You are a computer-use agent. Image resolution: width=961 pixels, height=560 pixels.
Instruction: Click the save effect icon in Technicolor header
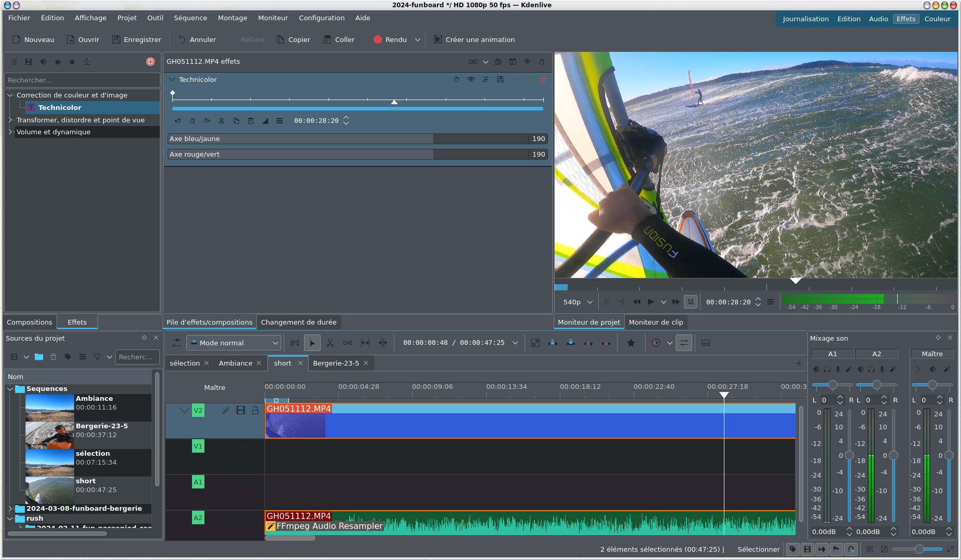500,79
